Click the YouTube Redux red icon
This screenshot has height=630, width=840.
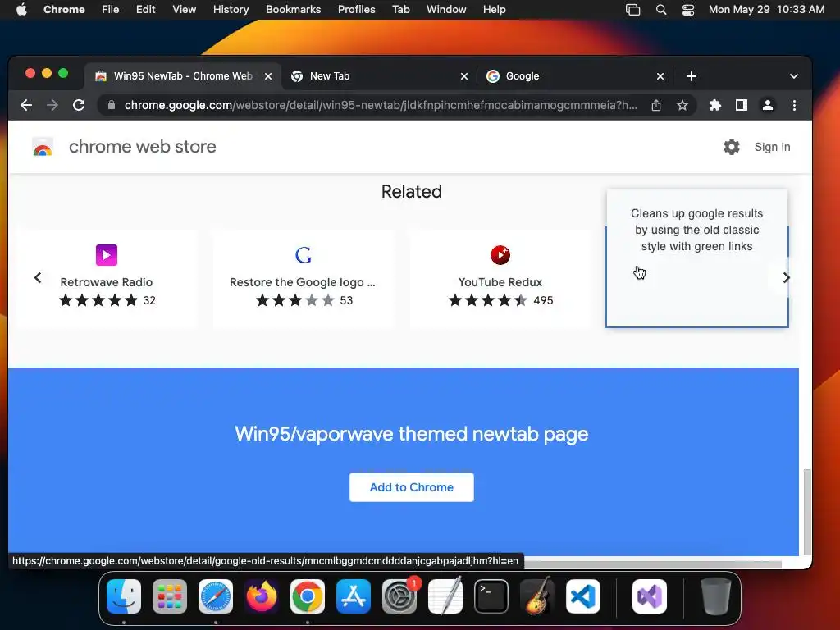point(500,255)
